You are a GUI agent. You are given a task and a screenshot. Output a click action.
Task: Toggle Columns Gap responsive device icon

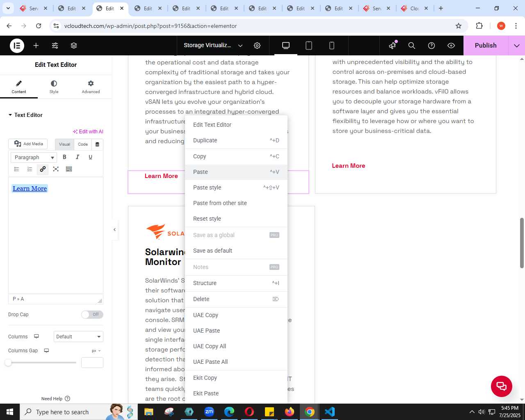tap(46, 351)
